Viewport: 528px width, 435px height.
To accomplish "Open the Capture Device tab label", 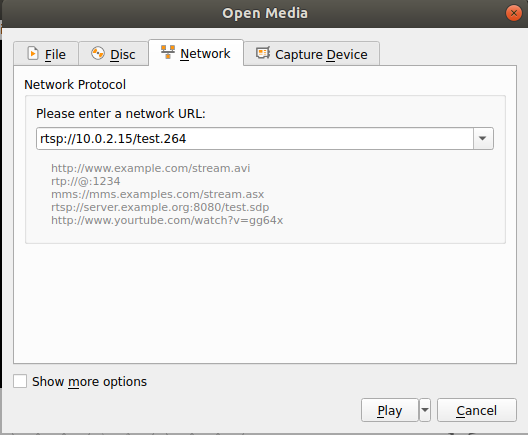I will coord(321,54).
